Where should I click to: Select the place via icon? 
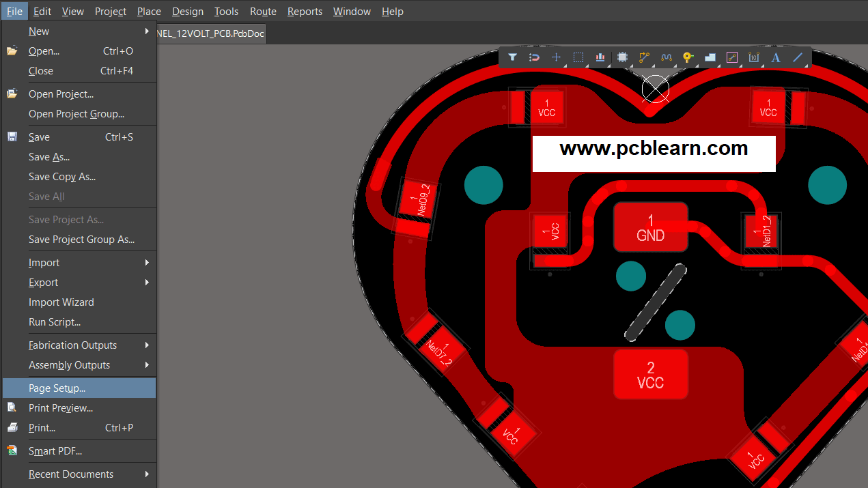[x=688, y=57]
